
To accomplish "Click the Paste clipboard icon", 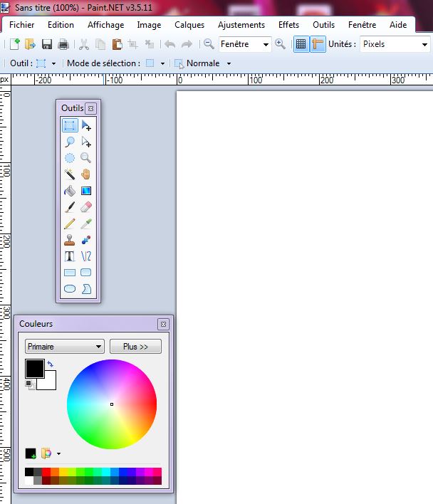I will pos(117,44).
